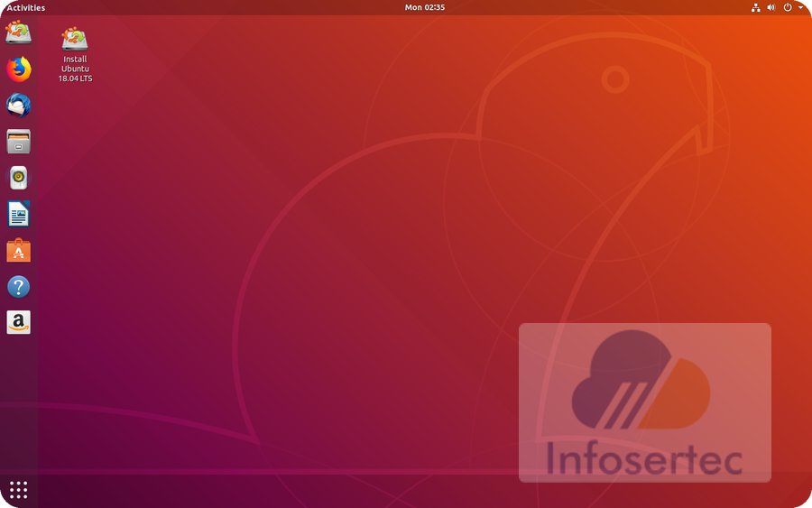Viewport: 812px width, 508px height.
Task: Open the Help question mark icon
Action: pos(18,287)
